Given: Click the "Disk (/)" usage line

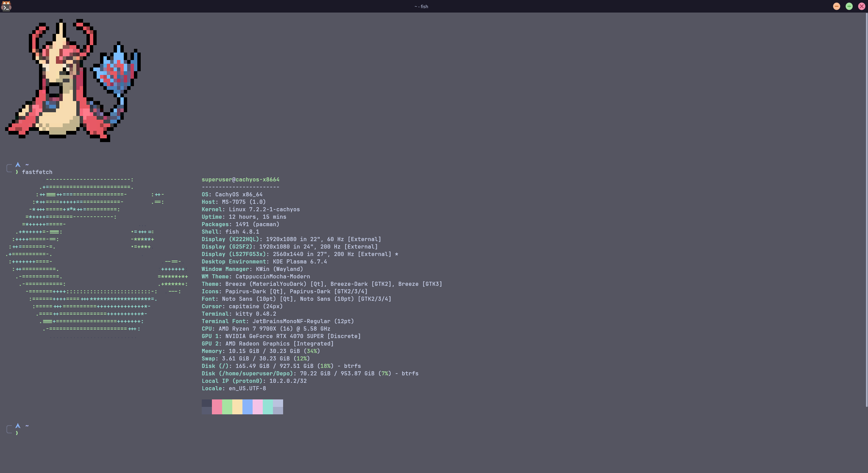Looking at the screenshot, I should [x=281, y=366].
